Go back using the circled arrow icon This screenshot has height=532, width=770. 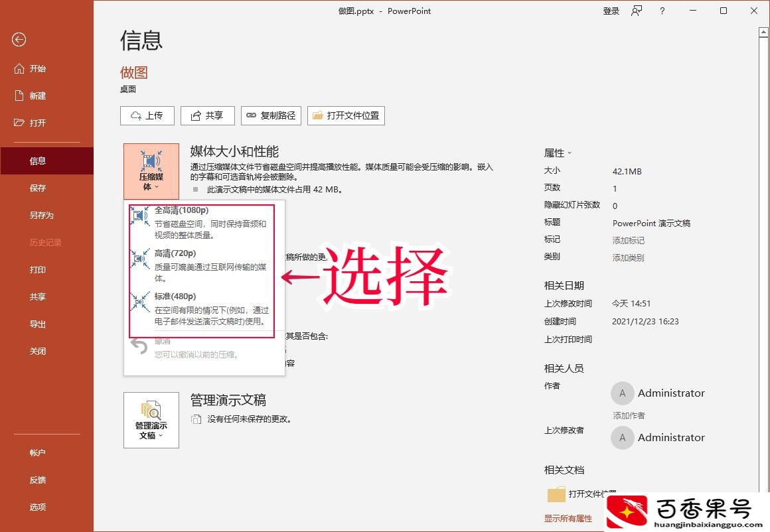[x=19, y=39]
